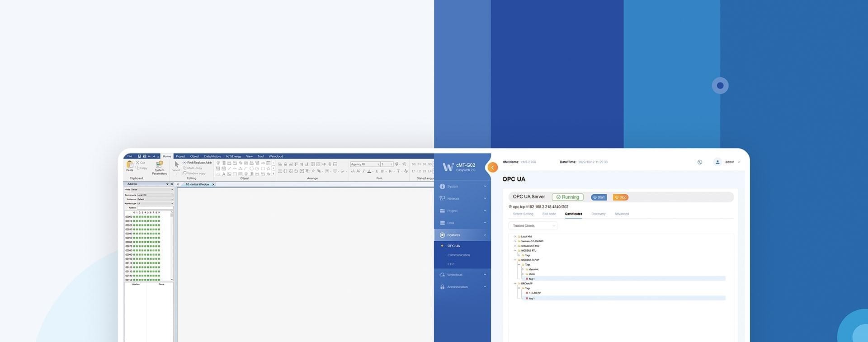The image size is (868, 342).
Task: Collapse sidebar with the orange arrow button
Action: [x=492, y=168]
